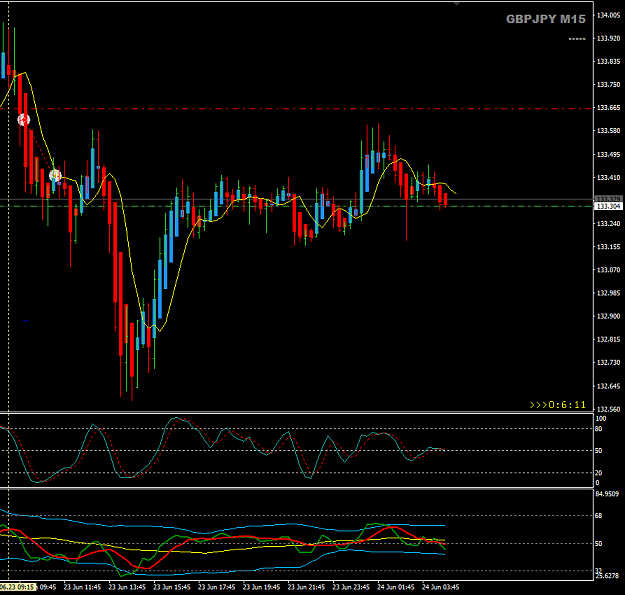Image resolution: width=625 pixels, height=595 pixels.
Task: Click the 23 Jun 19:45 time label
Action: (x=261, y=587)
